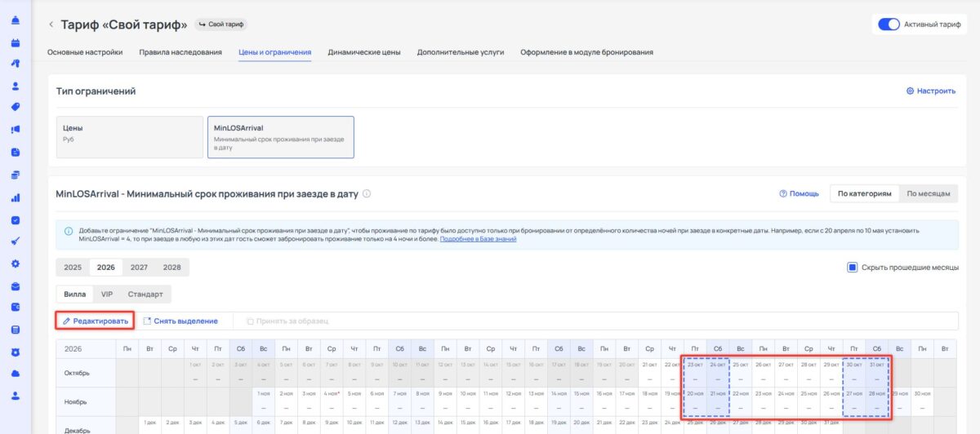This screenshot has height=434, width=980.
Task: Open the shield badge icon in sidebar
Action: (16, 352)
